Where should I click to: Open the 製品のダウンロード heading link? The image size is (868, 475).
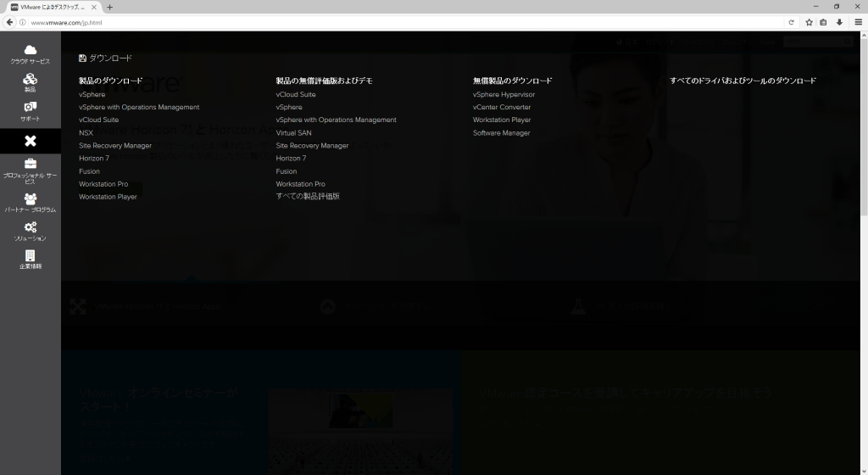[111, 81]
